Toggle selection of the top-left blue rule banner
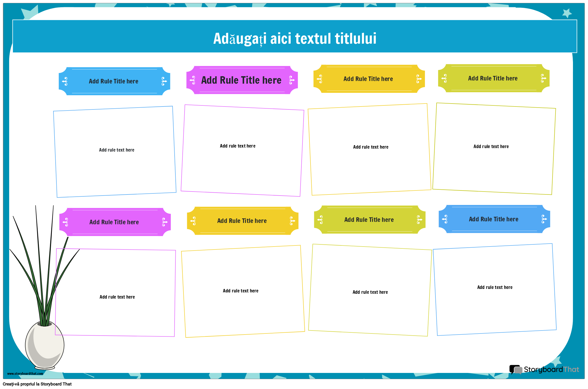This screenshot has height=389, width=588. tap(114, 81)
